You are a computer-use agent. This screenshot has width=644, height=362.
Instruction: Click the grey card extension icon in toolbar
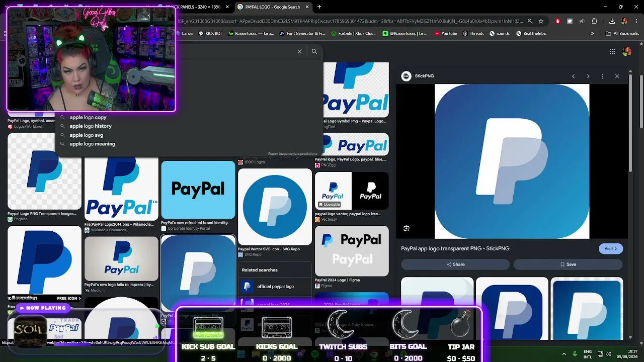tap(570, 21)
